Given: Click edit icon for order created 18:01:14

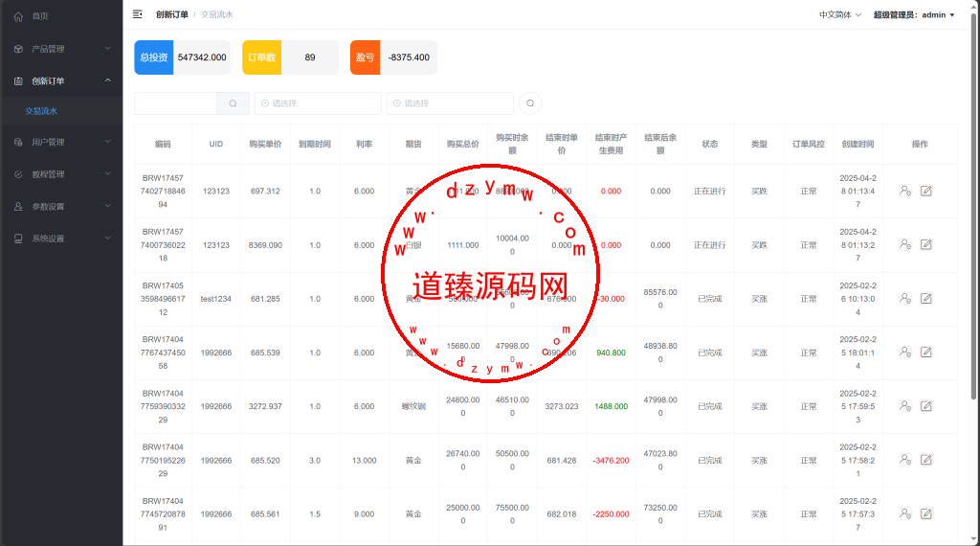Looking at the screenshot, I should (926, 353).
